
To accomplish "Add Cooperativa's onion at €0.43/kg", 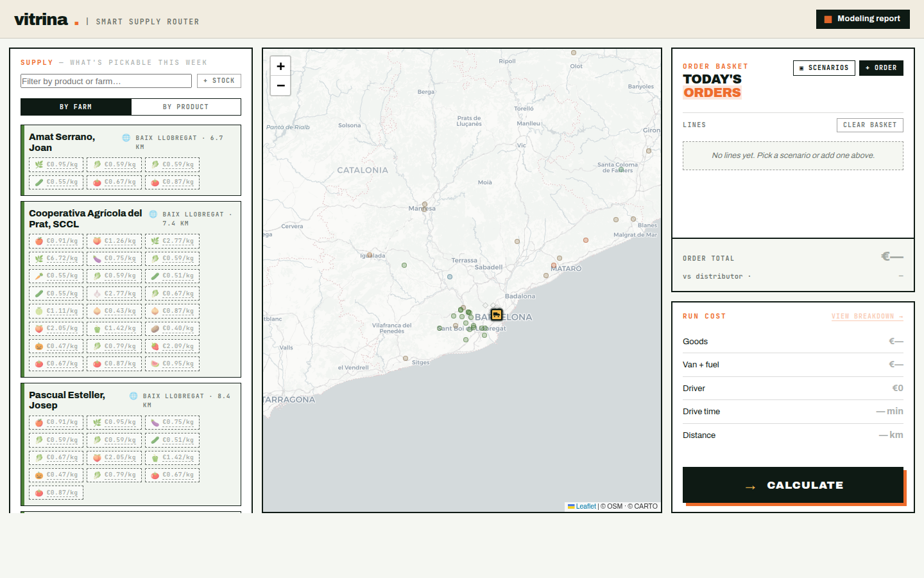I will (x=114, y=311).
